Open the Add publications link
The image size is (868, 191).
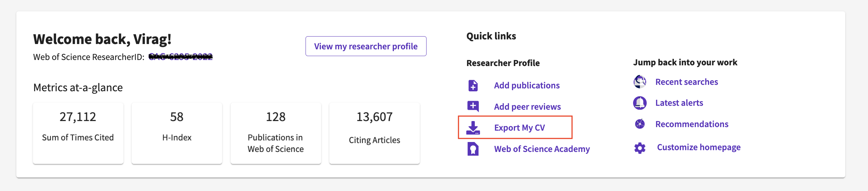pyautogui.click(x=527, y=86)
